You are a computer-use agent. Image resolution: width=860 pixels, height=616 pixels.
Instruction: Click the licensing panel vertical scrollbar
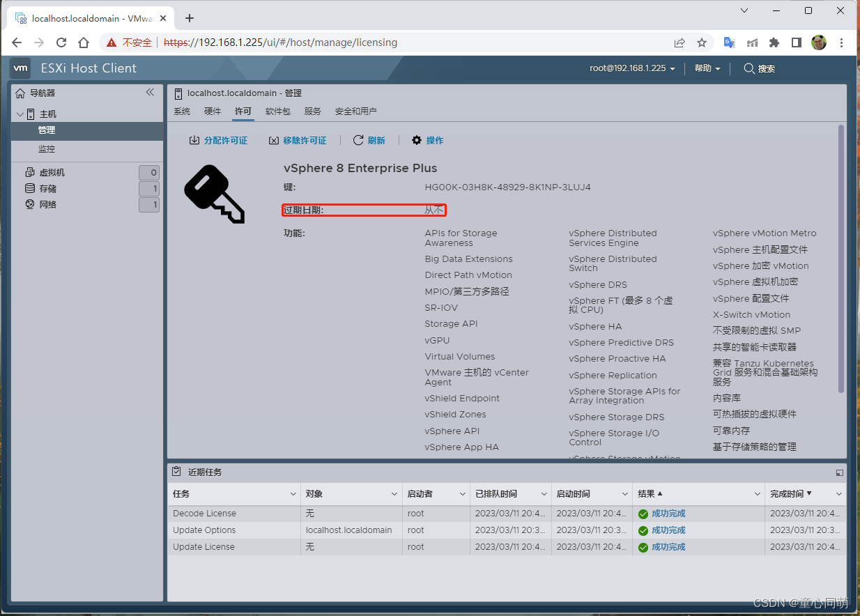point(841,258)
